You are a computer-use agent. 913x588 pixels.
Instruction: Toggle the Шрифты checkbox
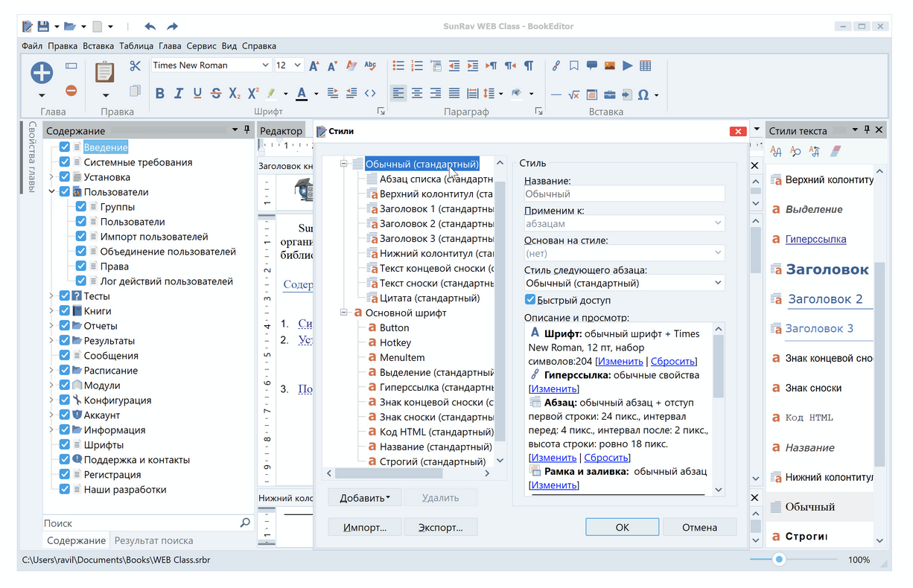[x=65, y=445]
